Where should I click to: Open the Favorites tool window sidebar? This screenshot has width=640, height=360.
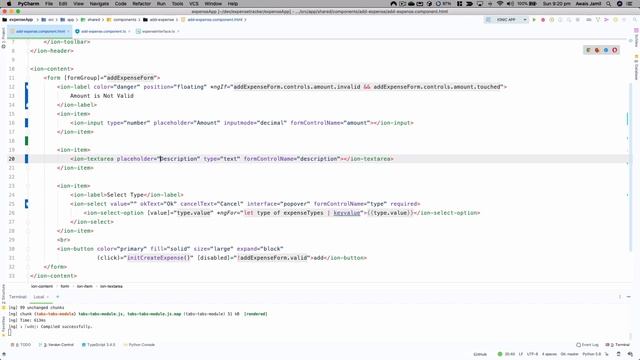(3, 327)
